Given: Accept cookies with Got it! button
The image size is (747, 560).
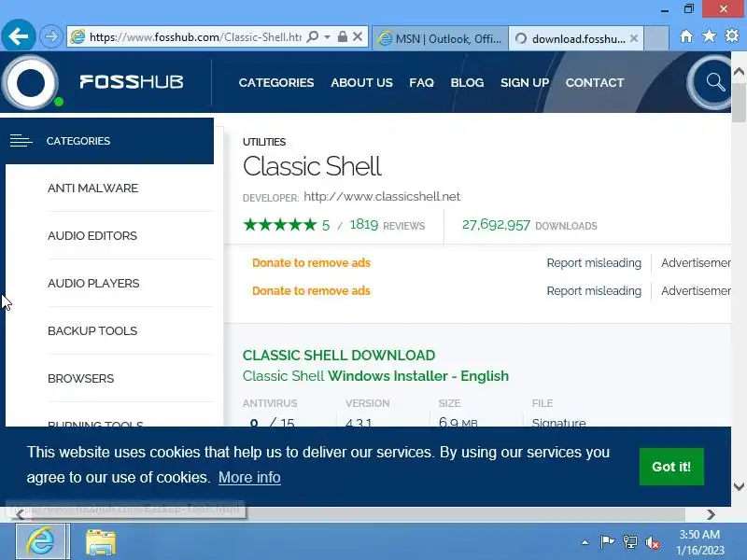Looking at the screenshot, I should click(x=671, y=467).
